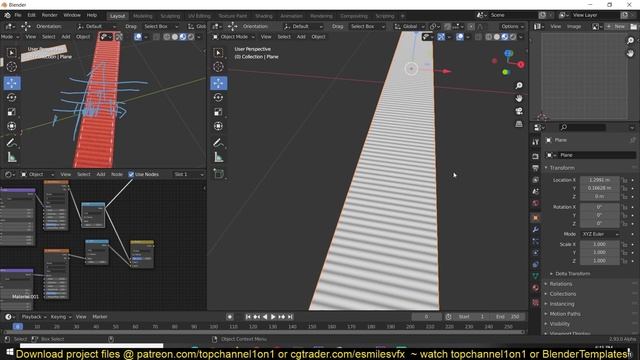Open the Modifier properties tab
This screenshot has width=640, height=360.
pos(536,230)
